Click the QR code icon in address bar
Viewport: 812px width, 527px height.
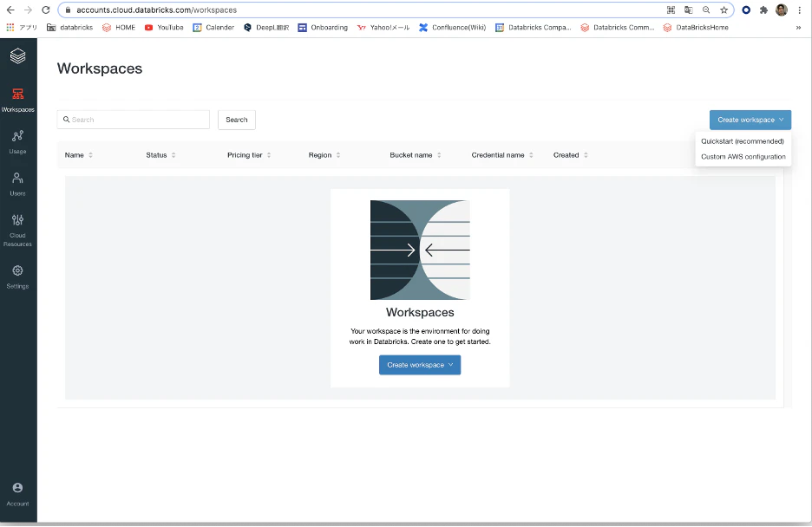[671, 10]
